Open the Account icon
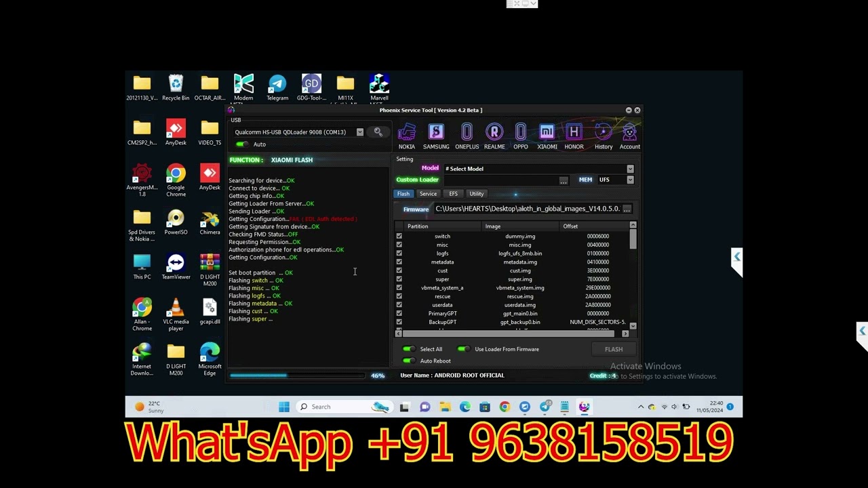The height and width of the screenshot is (488, 868). pos(629,132)
